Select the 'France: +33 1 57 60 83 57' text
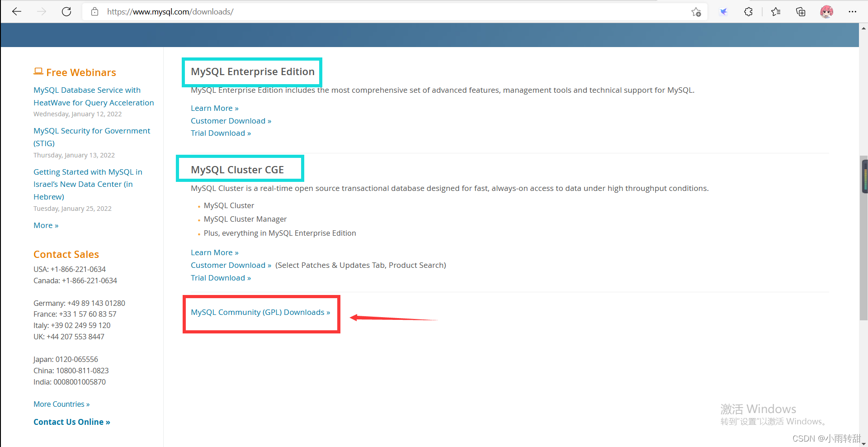The height and width of the screenshot is (447, 868). coord(75,314)
